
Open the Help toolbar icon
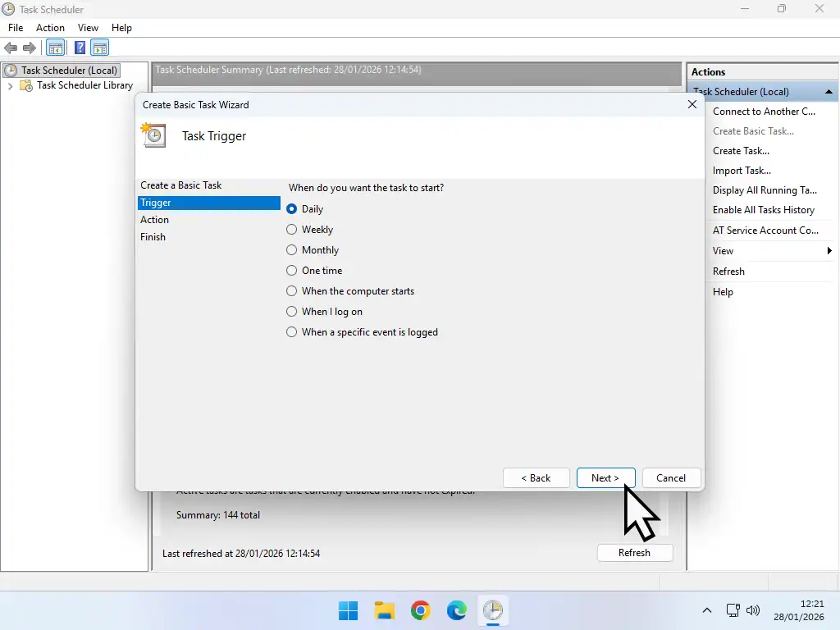click(x=80, y=48)
